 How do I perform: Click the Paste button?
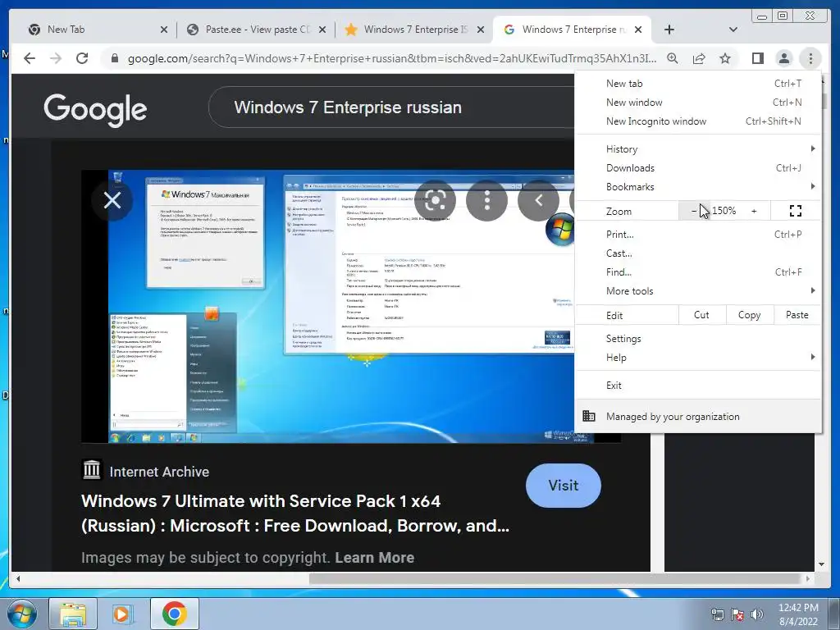coord(797,315)
